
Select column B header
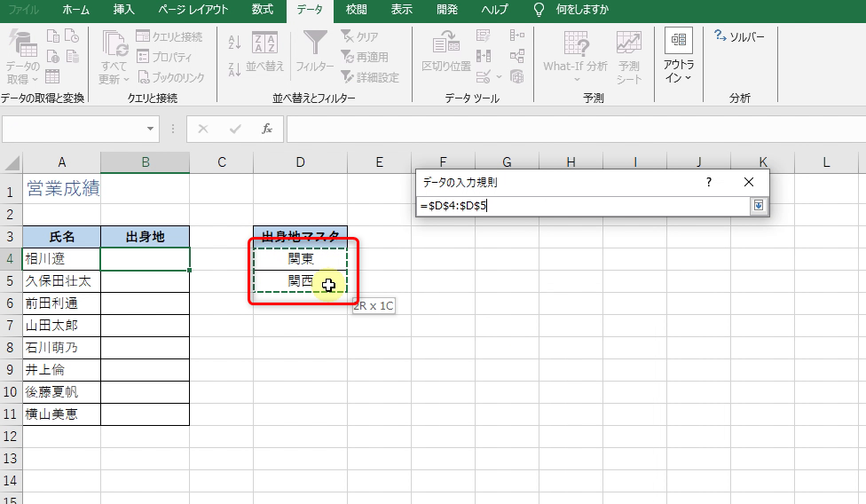pos(145,162)
